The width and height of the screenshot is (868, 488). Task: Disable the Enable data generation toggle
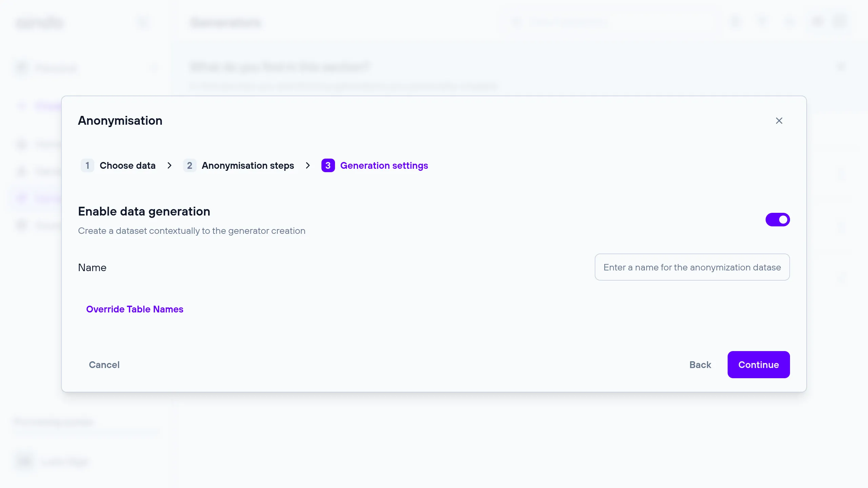(x=778, y=220)
